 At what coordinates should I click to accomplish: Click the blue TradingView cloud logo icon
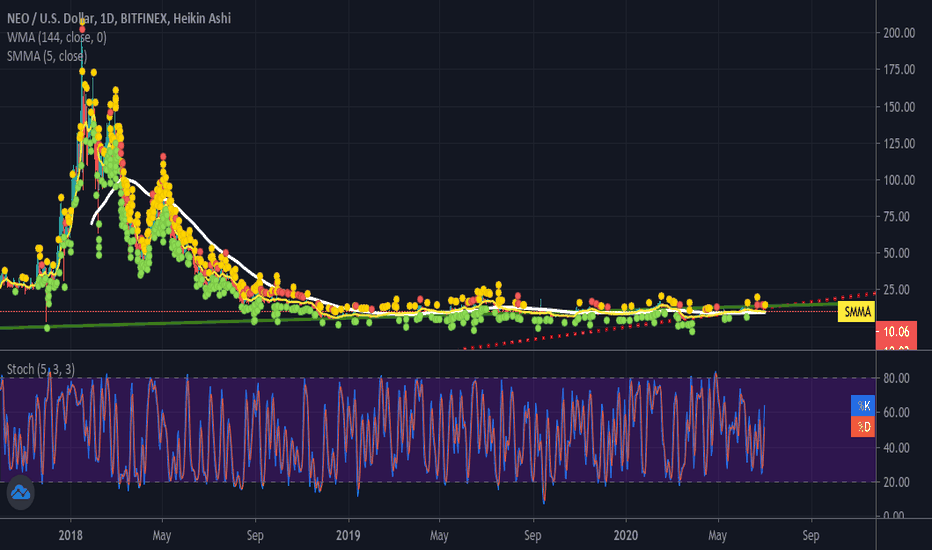point(20,493)
